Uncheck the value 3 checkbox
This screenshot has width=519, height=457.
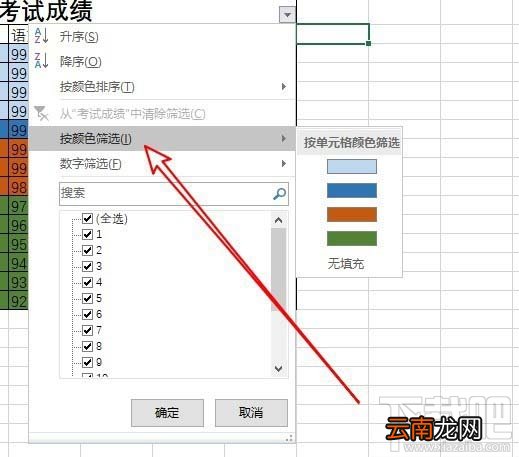(87, 266)
